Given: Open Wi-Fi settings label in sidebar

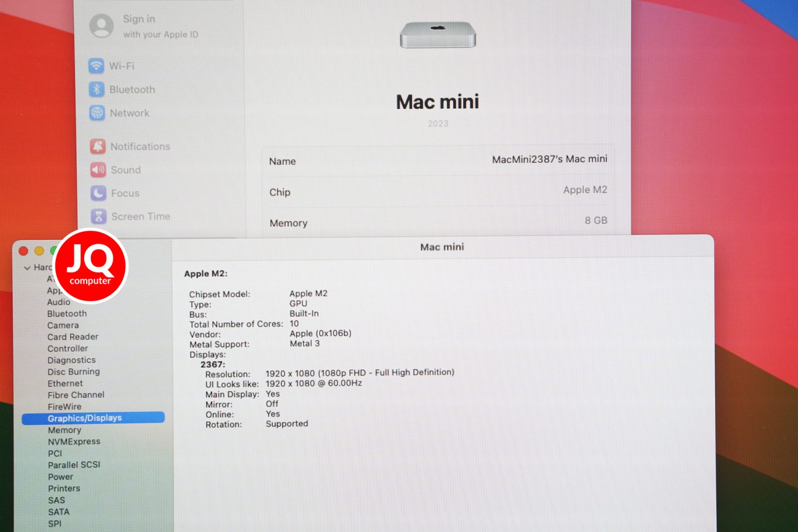Looking at the screenshot, I should click(122, 66).
